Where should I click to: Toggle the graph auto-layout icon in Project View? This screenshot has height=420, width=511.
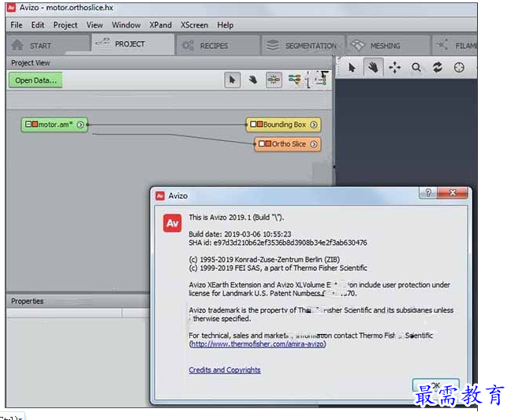(274, 80)
